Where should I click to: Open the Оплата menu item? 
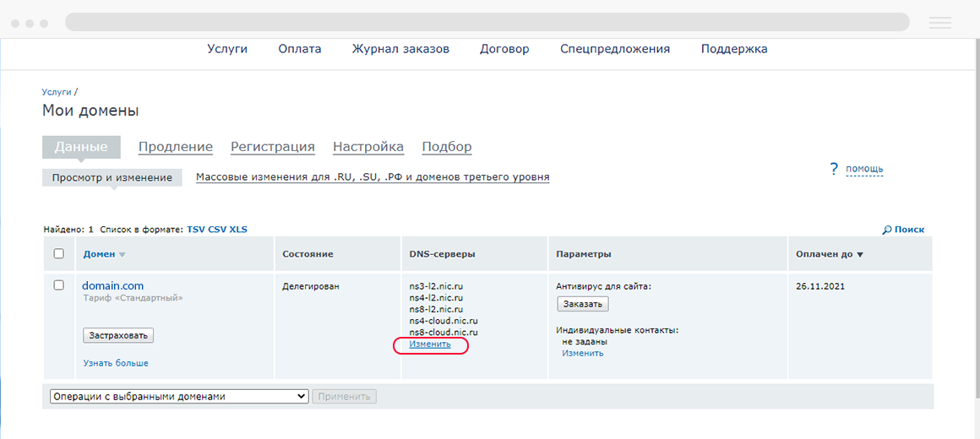point(300,49)
